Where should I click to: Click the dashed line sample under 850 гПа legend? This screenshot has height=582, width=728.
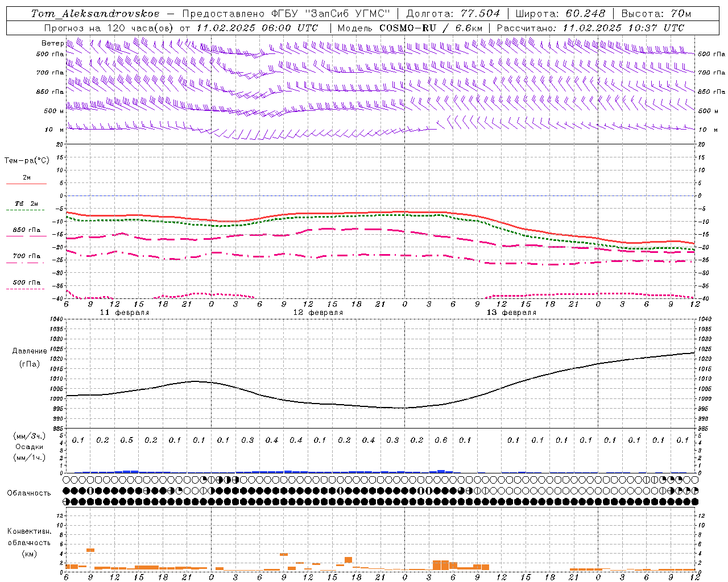pos(26,236)
